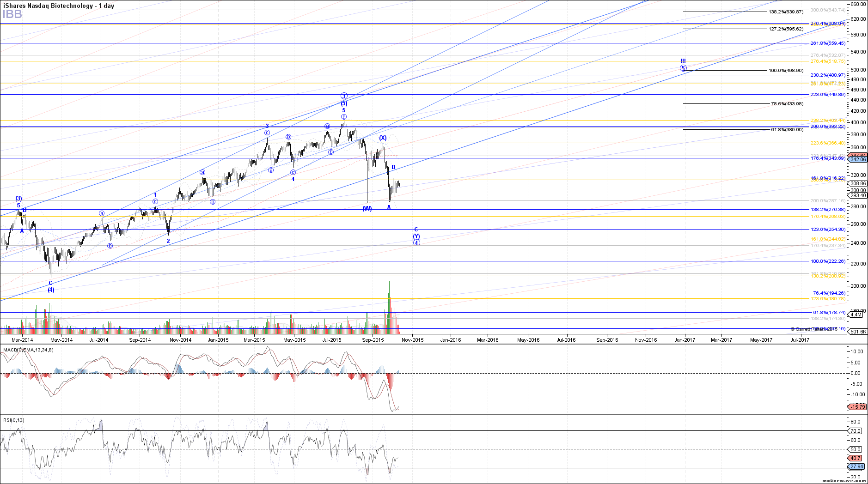Click the 61.8%(389.00) fib label
Image resolution: width=868 pixels, height=484 pixels.
click(788, 129)
